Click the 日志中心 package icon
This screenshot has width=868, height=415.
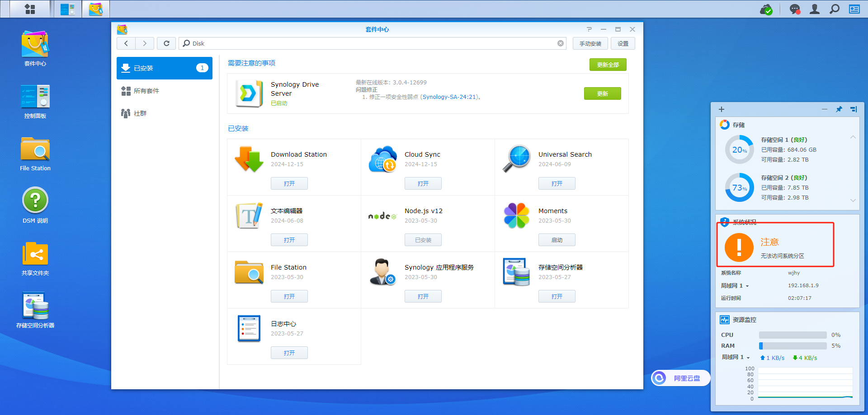click(249, 328)
